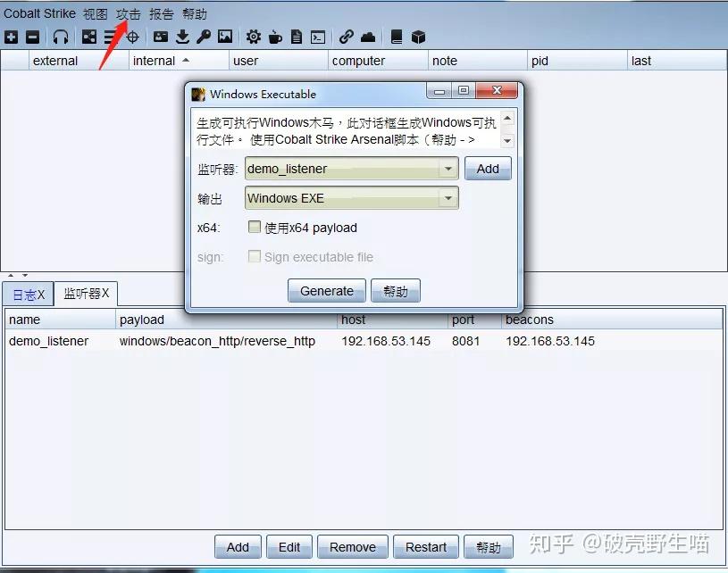Maximize the Windows Executable dialog
The width and height of the screenshot is (728, 573).
[464, 90]
